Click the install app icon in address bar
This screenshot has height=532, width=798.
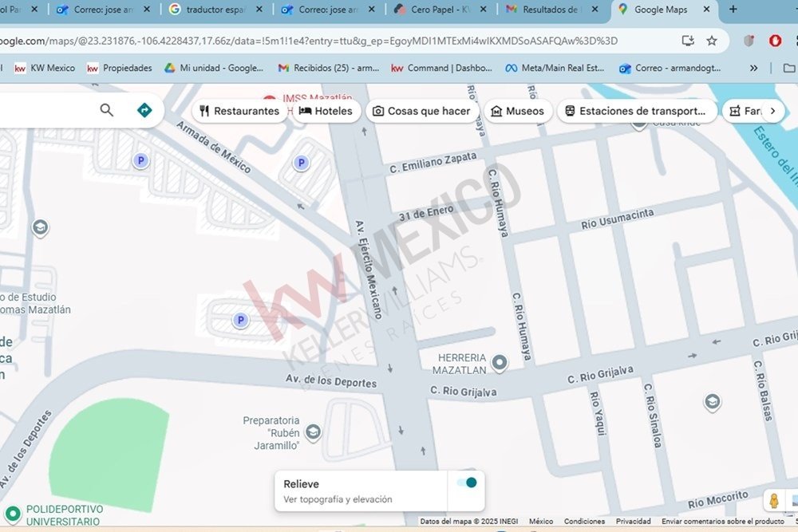tap(688, 41)
